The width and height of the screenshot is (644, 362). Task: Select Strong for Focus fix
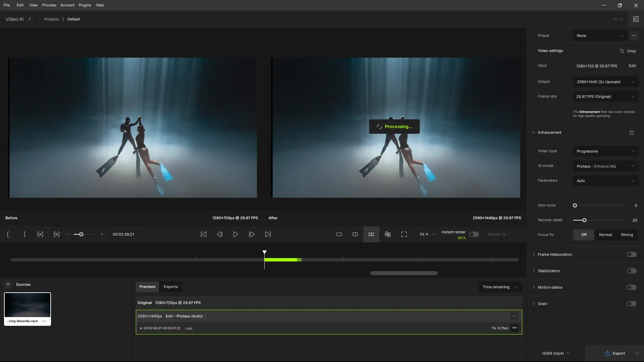(x=627, y=235)
